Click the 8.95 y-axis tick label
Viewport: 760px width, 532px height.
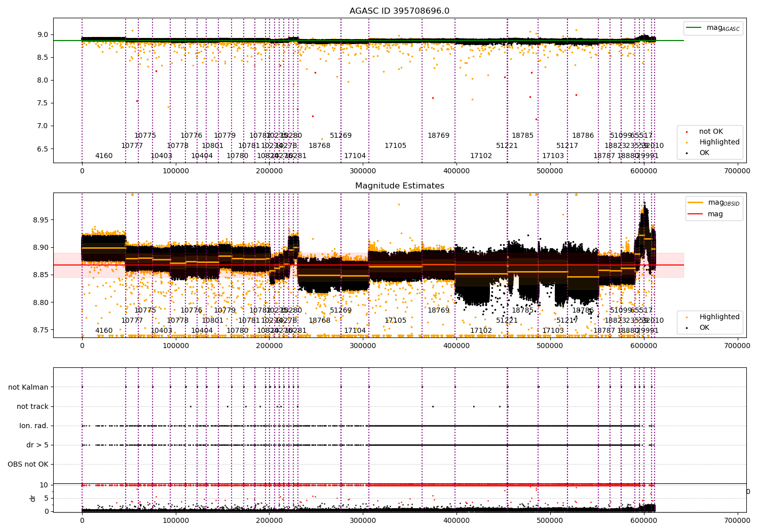tap(41, 220)
